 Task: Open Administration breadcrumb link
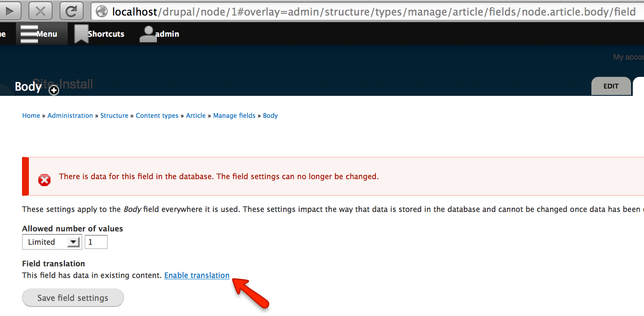pyautogui.click(x=70, y=115)
